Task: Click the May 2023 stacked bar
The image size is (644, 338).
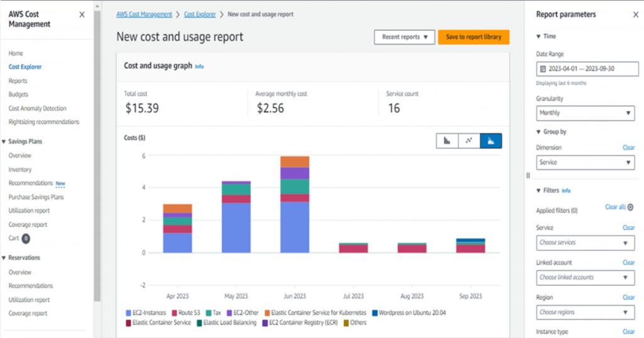Action: [x=236, y=217]
